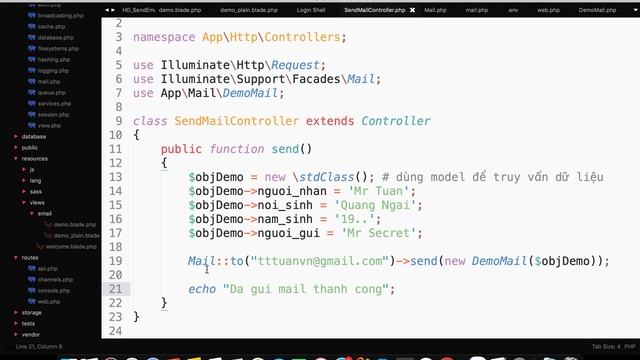Expand the vendor folder
This screenshot has height=360, width=640.
click(16, 335)
